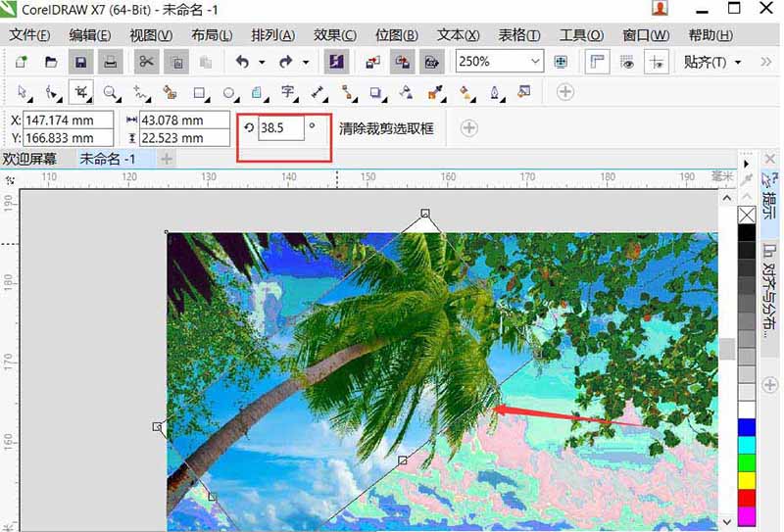Select the Ellipse tool
The image size is (784, 532).
tap(229, 92)
